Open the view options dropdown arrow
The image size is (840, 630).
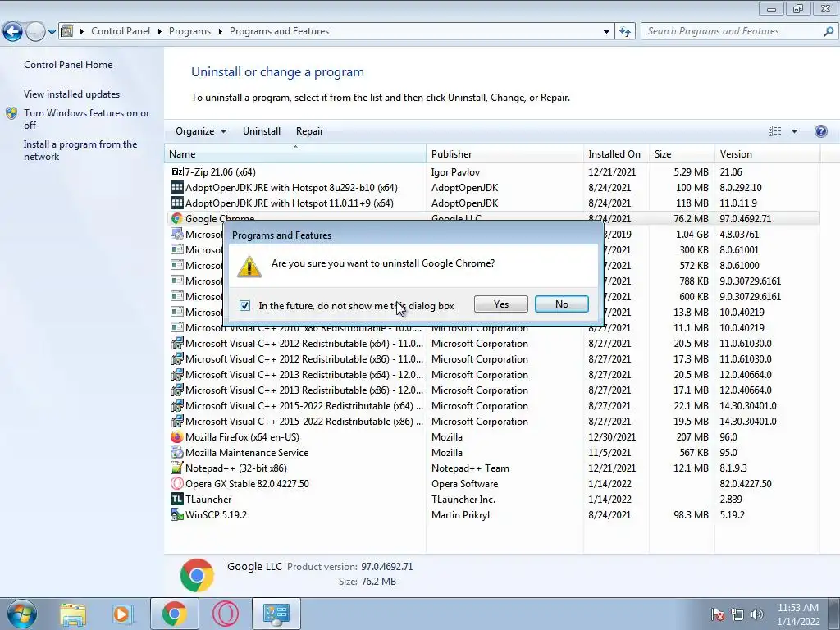[x=794, y=131]
